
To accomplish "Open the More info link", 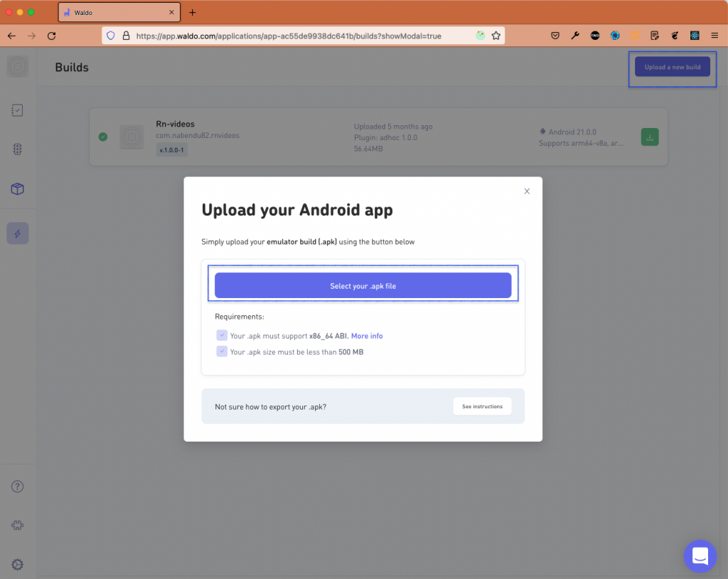I will tap(367, 336).
